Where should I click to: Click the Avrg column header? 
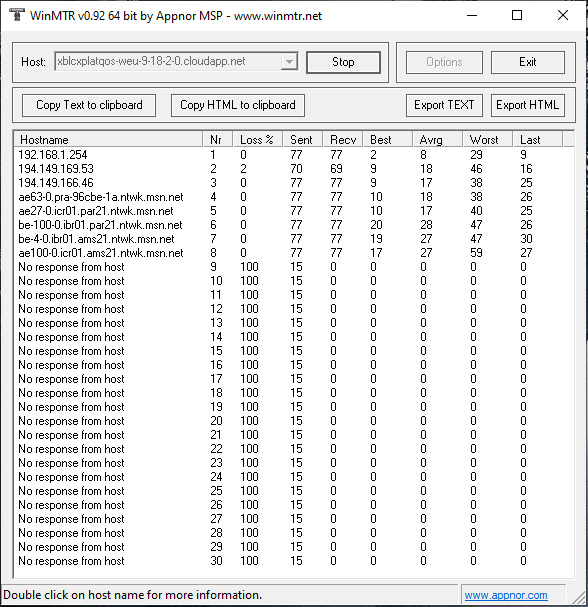438,140
